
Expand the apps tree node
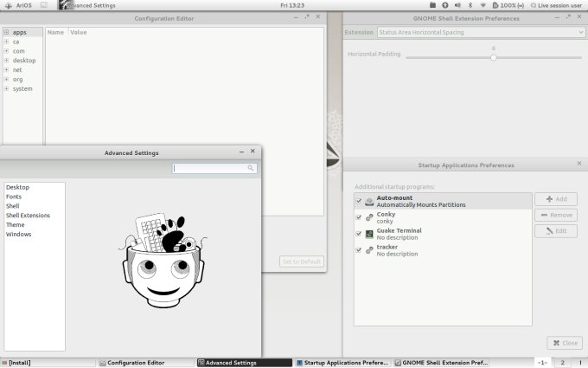(6, 32)
